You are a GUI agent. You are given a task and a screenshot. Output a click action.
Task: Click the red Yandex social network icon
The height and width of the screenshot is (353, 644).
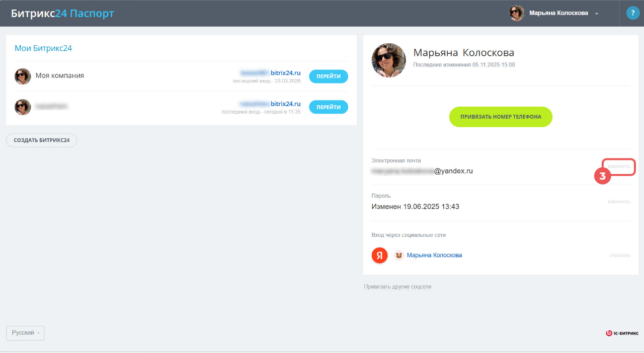[379, 255]
